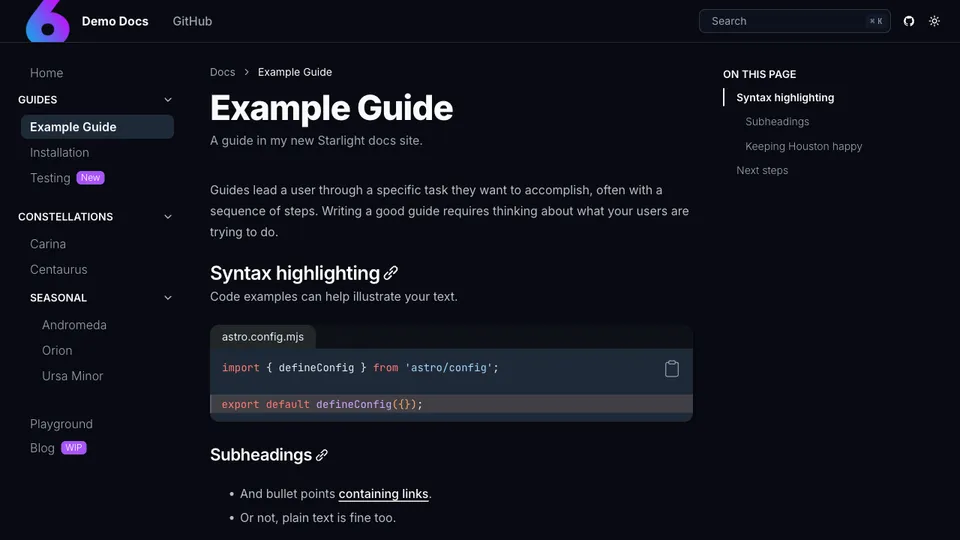Screen dimensions: 960x540
Task: Go to the Testing page marked New
Action: 50,178
